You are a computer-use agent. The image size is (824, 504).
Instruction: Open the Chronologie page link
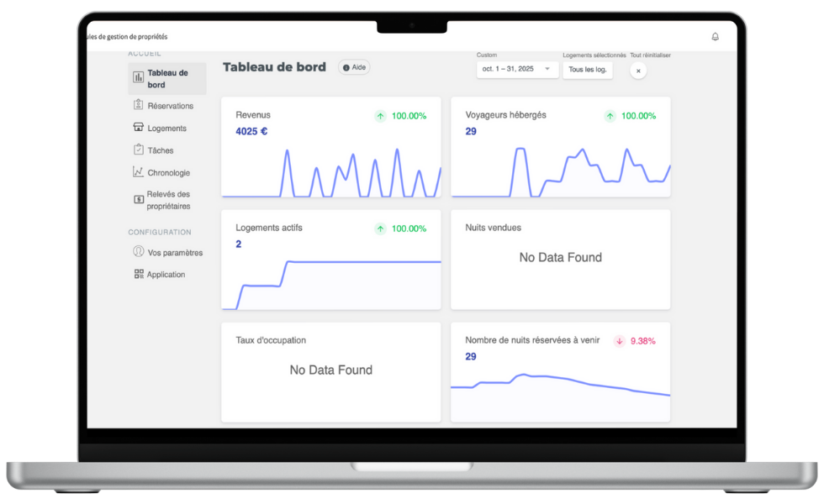coord(168,173)
